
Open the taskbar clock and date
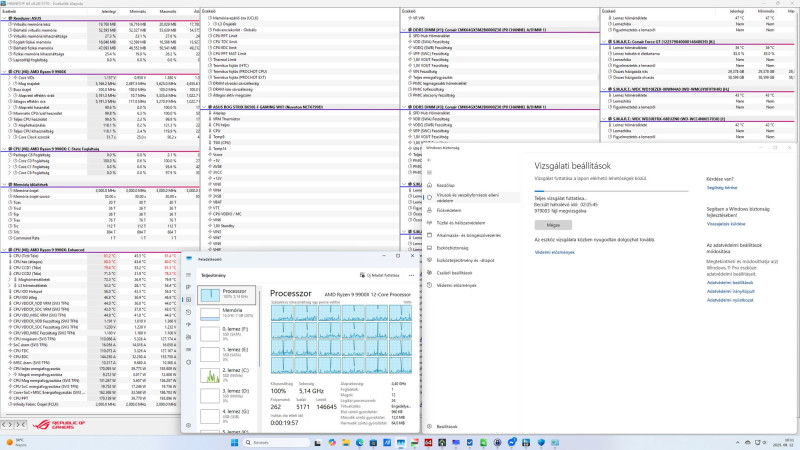[784, 442]
